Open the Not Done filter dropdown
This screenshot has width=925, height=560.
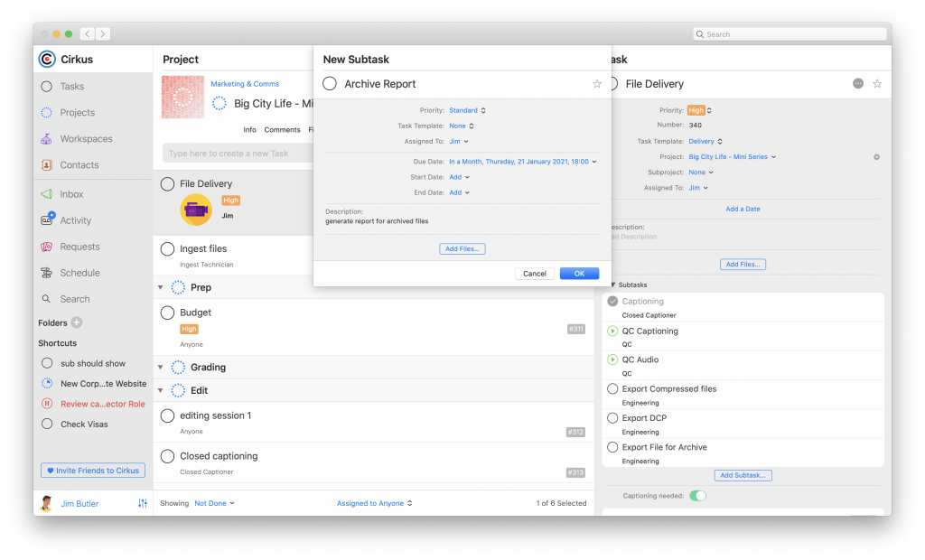click(214, 503)
